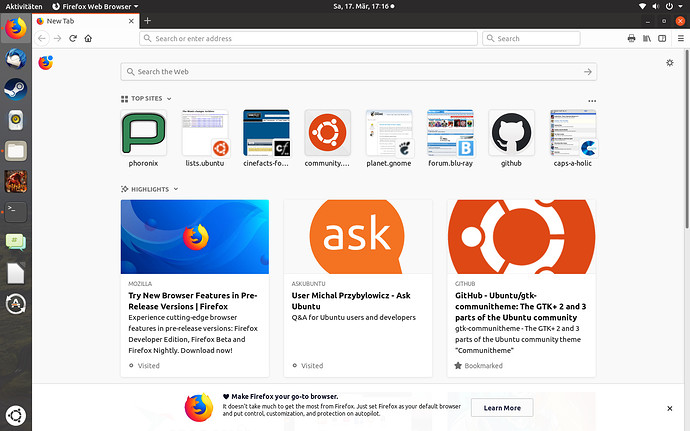This screenshot has width=690, height=431.
Task: Click the Ask Ubuntu highlight image
Action: [358, 237]
